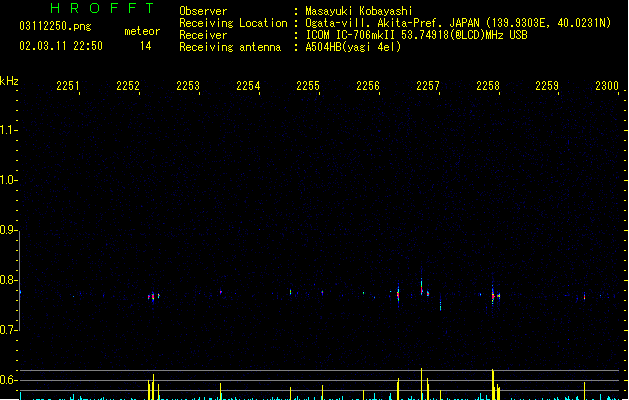Click the kHz axis unit label
Viewport: 629px width, 400px height.
point(9,81)
